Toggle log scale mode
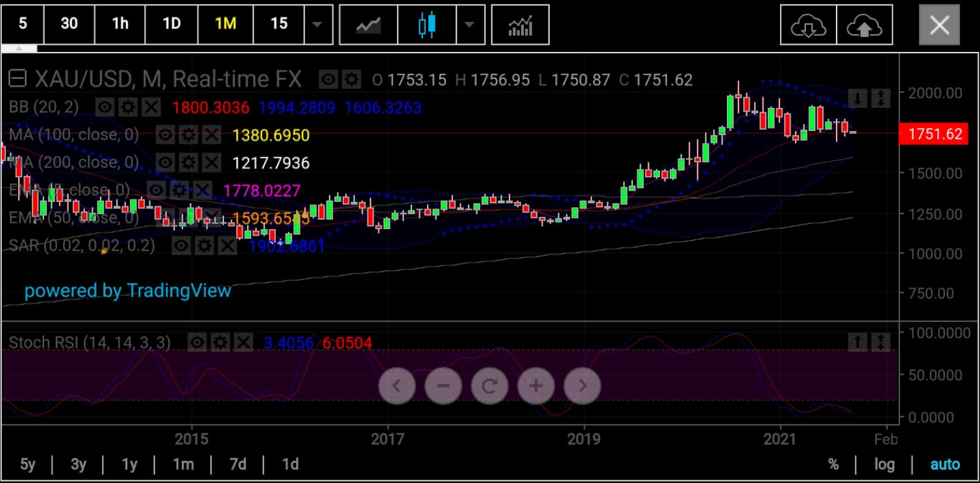The width and height of the screenshot is (980, 483). 885,464
